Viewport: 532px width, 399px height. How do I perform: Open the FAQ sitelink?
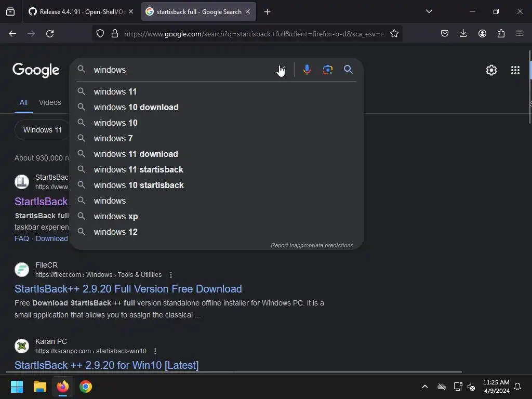pos(22,238)
